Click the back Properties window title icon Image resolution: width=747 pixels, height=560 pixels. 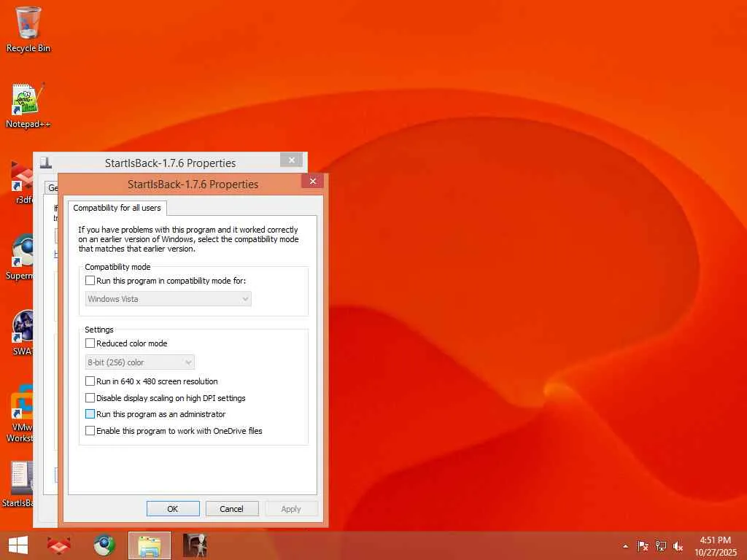tap(46, 163)
